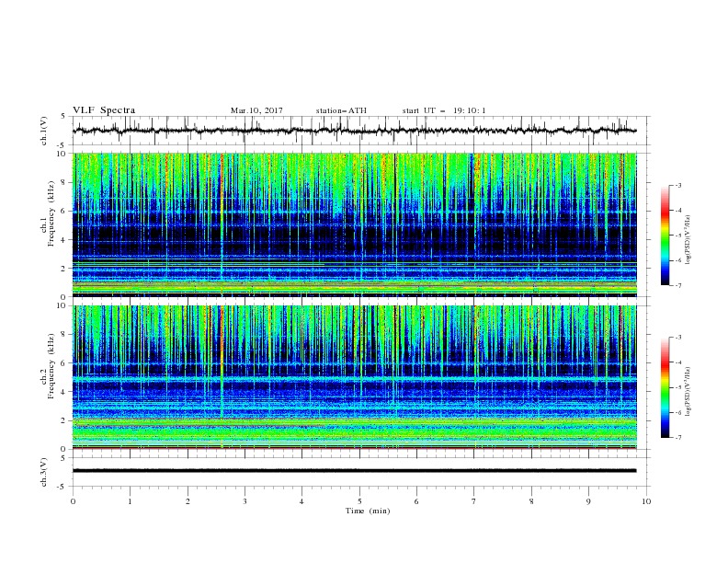The width and height of the screenshot is (728, 563).
Task: Click the upper PSD color scale bar
Action: [x=665, y=236]
